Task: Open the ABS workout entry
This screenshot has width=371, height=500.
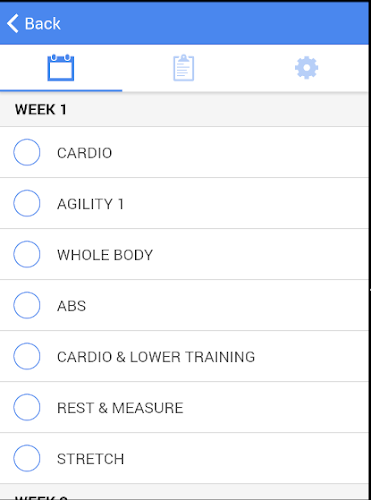Action: [71, 306]
